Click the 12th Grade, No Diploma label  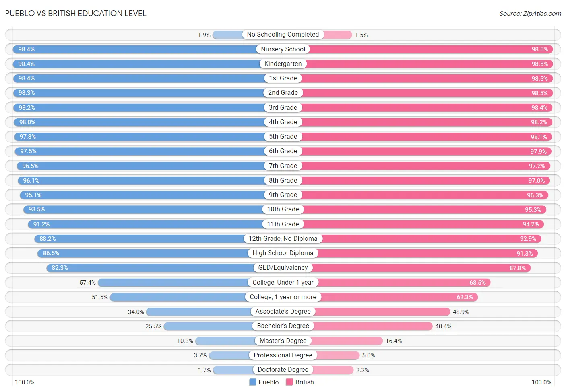pyautogui.click(x=283, y=238)
